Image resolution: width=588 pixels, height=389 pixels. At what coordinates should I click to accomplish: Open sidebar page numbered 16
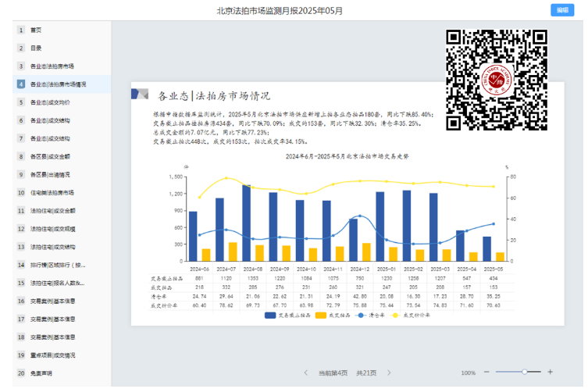coord(62,301)
